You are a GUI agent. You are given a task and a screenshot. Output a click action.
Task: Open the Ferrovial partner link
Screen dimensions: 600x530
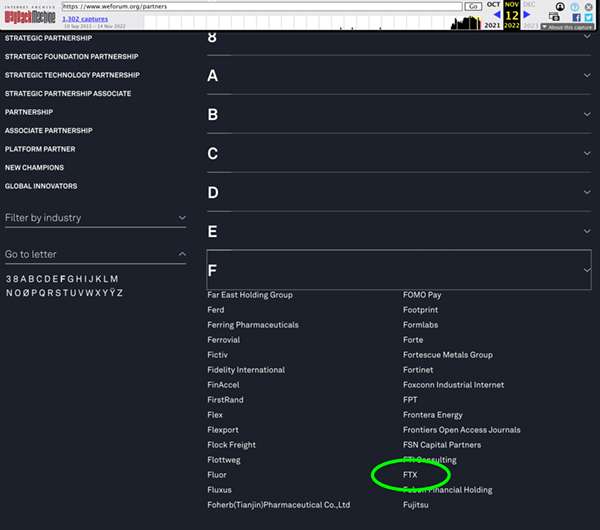(x=223, y=340)
